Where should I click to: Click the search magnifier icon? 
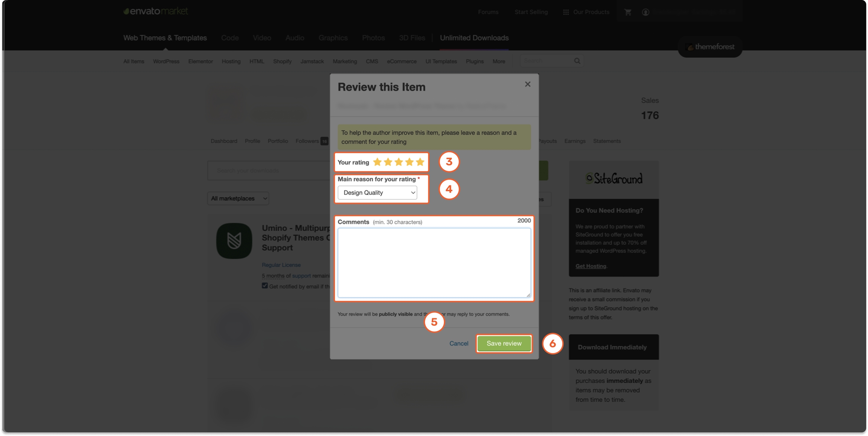[577, 61]
